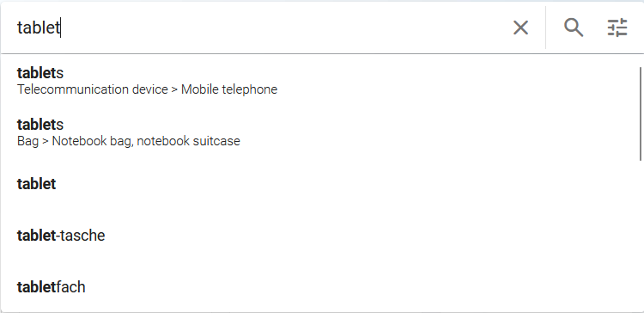The image size is (644, 313).
Task: Click the X icon left of the divider
Action: [x=520, y=28]
